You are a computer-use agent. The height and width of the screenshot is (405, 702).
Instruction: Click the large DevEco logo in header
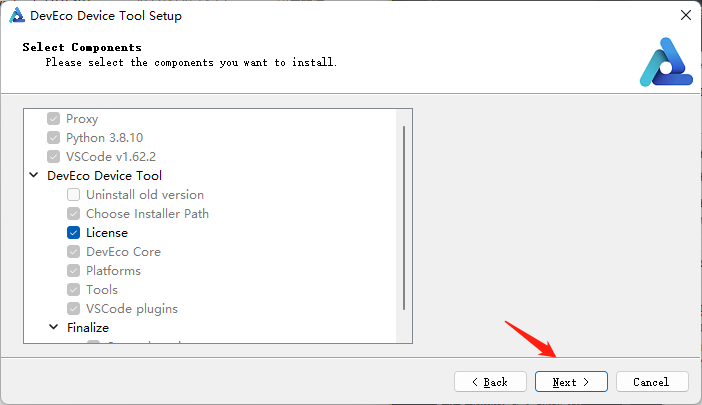point(665,62)
